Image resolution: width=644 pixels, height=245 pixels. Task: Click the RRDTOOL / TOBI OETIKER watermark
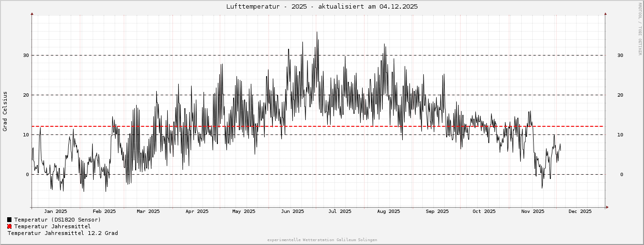[640, 29]
